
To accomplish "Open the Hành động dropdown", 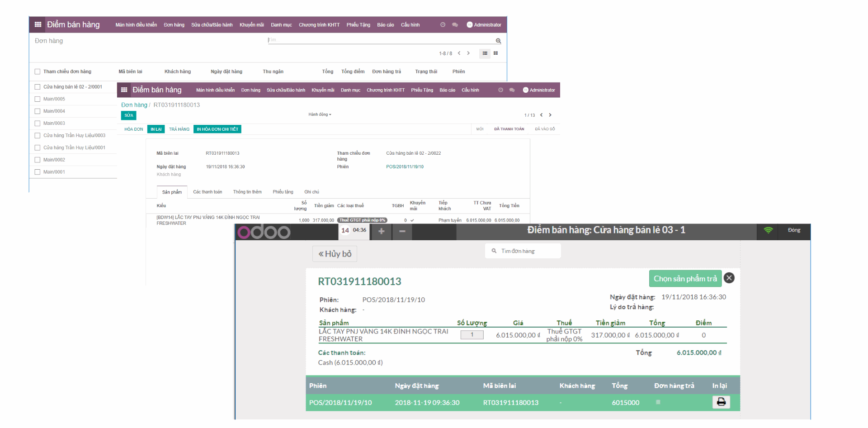I will click(320, 114).
